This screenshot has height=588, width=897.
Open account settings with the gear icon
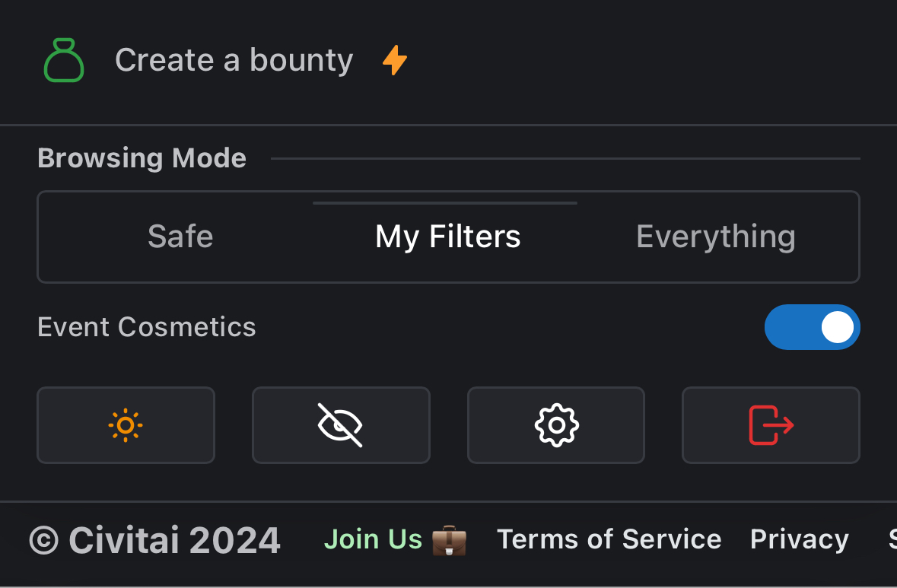pos(556,425)
